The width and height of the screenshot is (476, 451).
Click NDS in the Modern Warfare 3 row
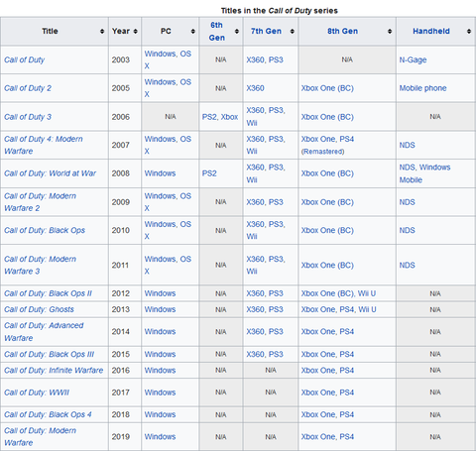coord(407,265)
